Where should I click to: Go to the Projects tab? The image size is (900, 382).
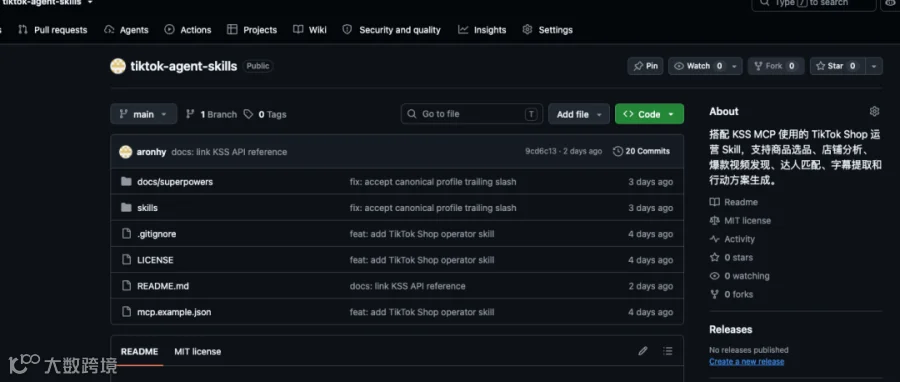[x=252, y=30]
